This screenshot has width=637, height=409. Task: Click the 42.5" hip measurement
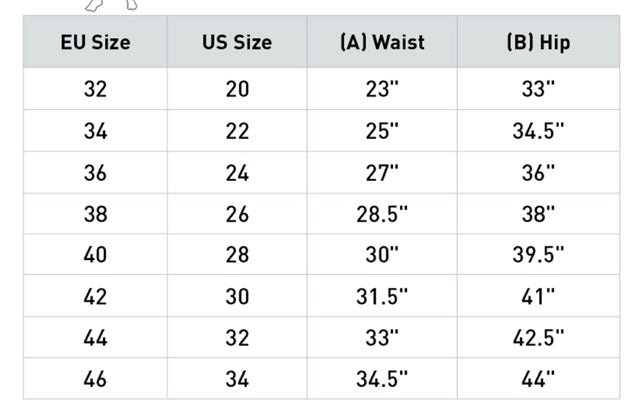538,338
